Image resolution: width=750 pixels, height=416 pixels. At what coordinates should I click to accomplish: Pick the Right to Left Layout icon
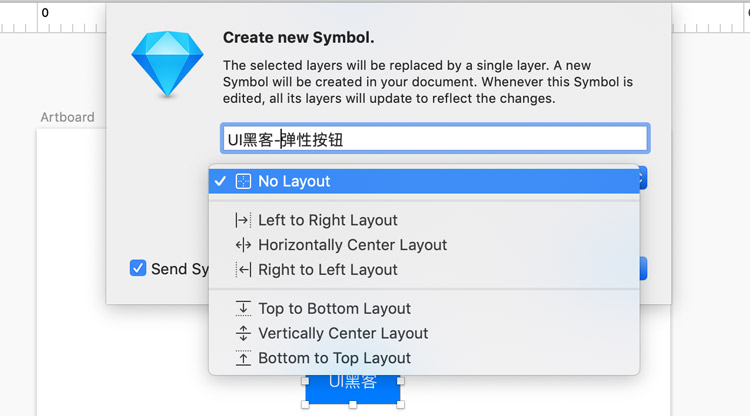click(x=242, y=270)
